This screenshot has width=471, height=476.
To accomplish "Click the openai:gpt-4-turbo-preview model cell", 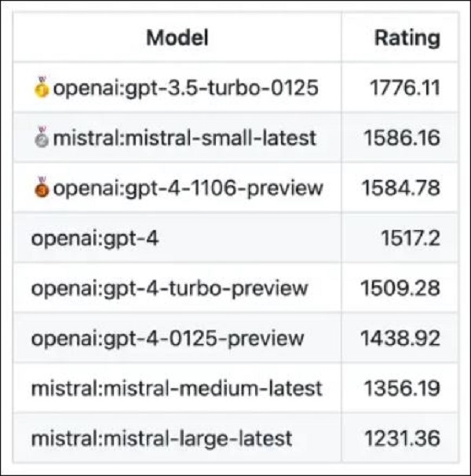I will tap(170, 287).
